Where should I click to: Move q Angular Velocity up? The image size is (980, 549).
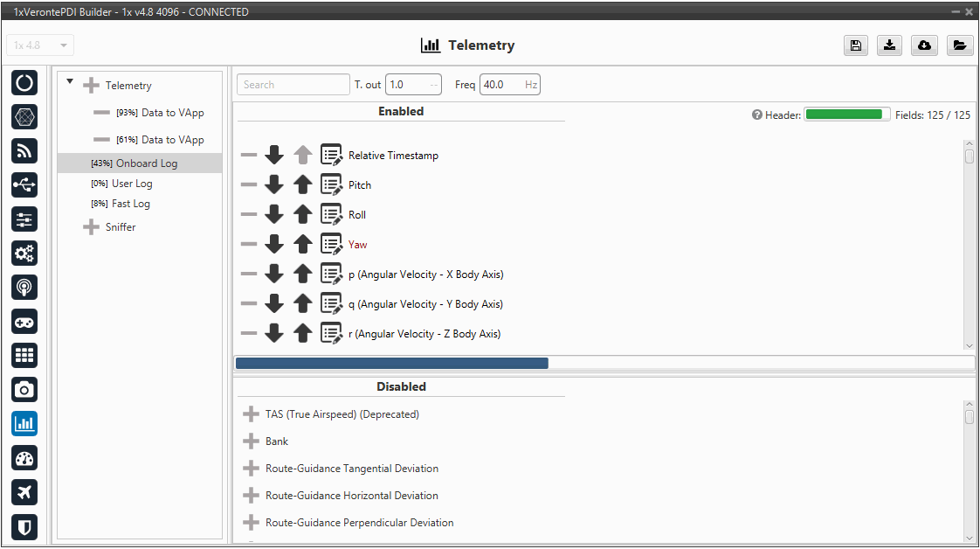(302, 304)
